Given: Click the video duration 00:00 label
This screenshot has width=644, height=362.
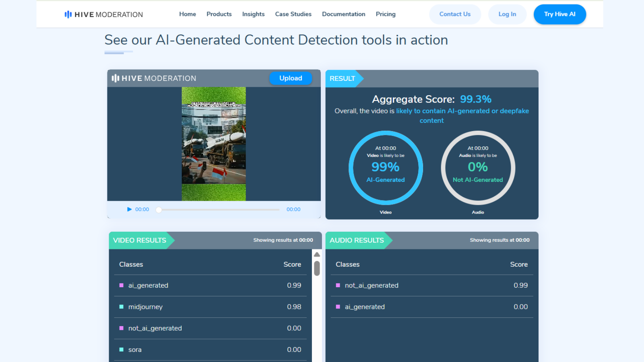Looking at the screenshot, I should [x=293, y=209].
